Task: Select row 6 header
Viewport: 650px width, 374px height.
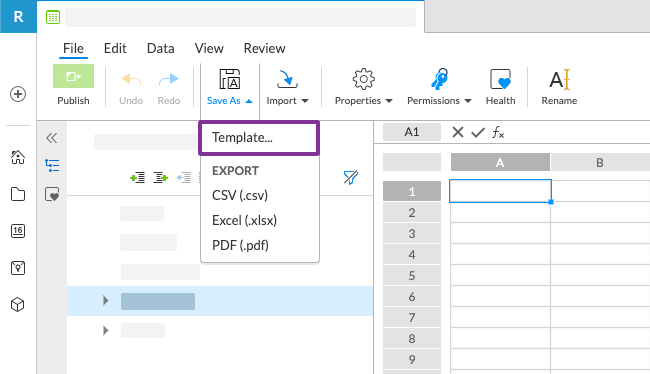Action: pyautogui.click(x=412, y=296)
